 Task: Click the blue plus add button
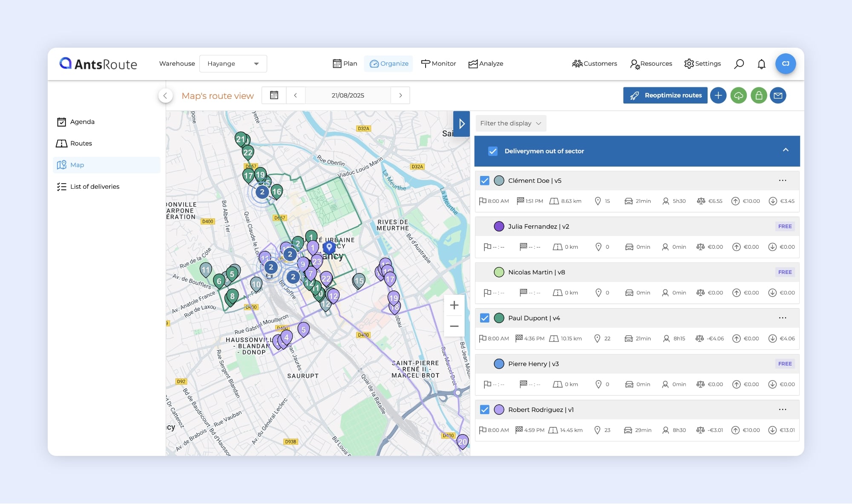[718, 95]
